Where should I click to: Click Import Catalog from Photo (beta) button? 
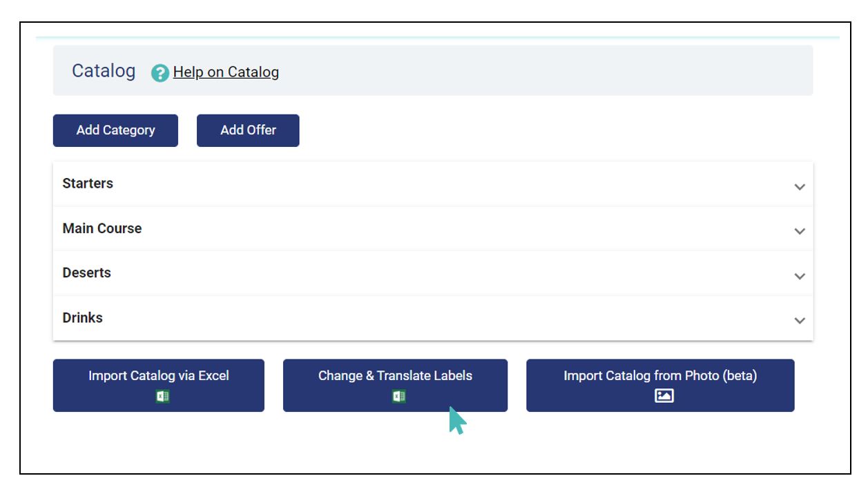pos(660,386)
